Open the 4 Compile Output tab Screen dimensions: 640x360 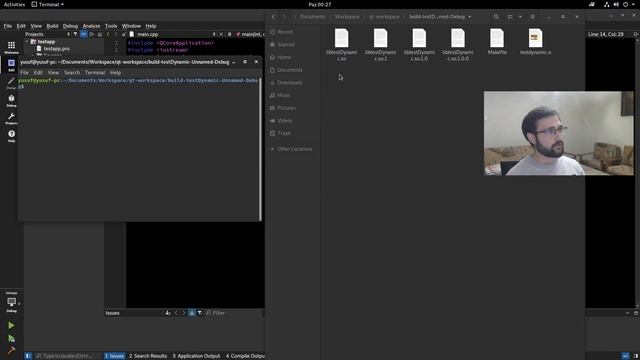click(245, 356)
